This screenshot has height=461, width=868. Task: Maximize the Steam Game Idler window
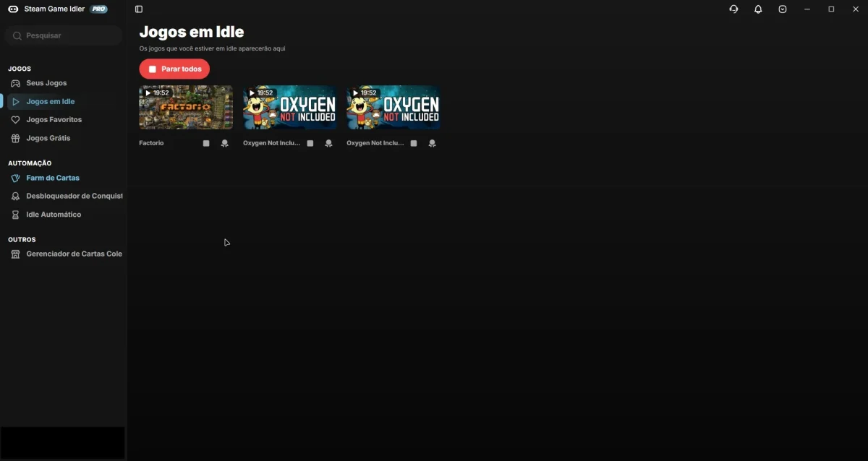point(831,9)
